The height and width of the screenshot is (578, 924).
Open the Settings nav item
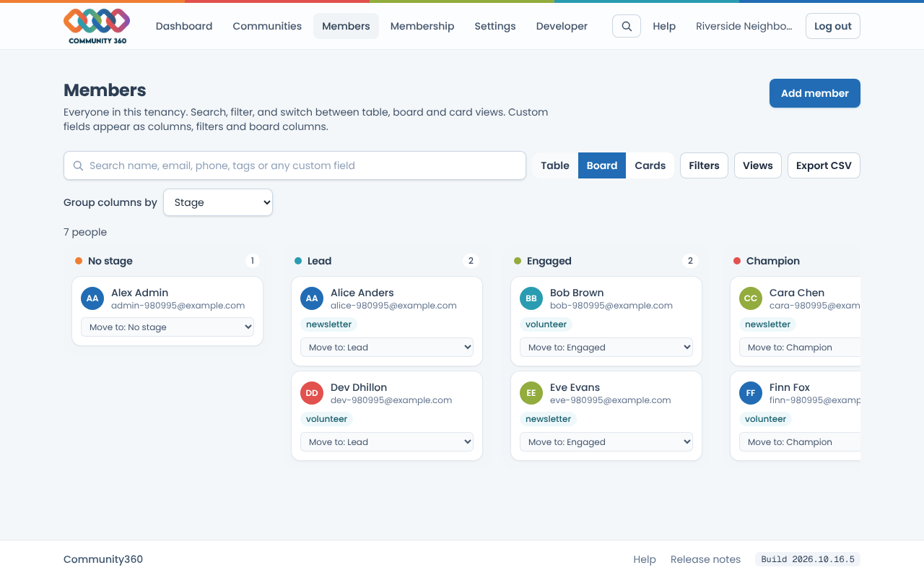coord(495,26)
